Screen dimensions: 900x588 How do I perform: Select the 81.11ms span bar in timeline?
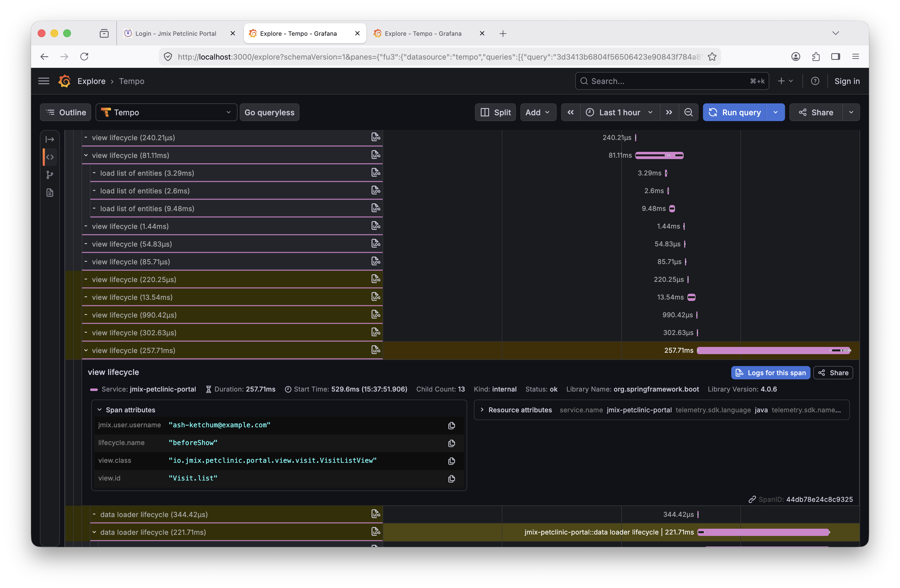click(659, 155)
